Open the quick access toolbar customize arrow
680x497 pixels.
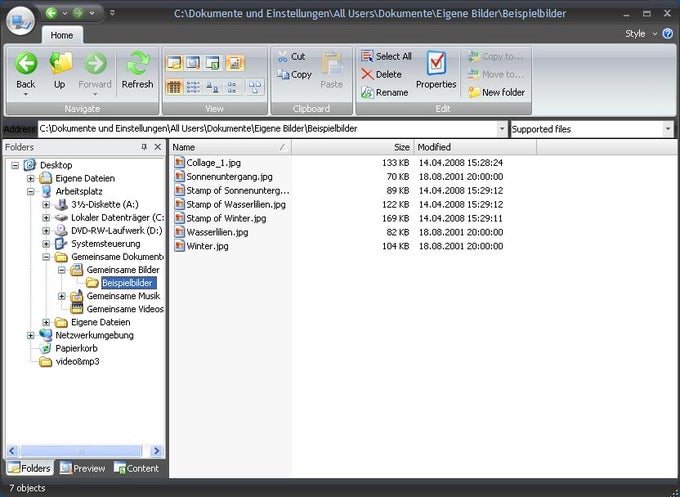click(x=112, y=13)
